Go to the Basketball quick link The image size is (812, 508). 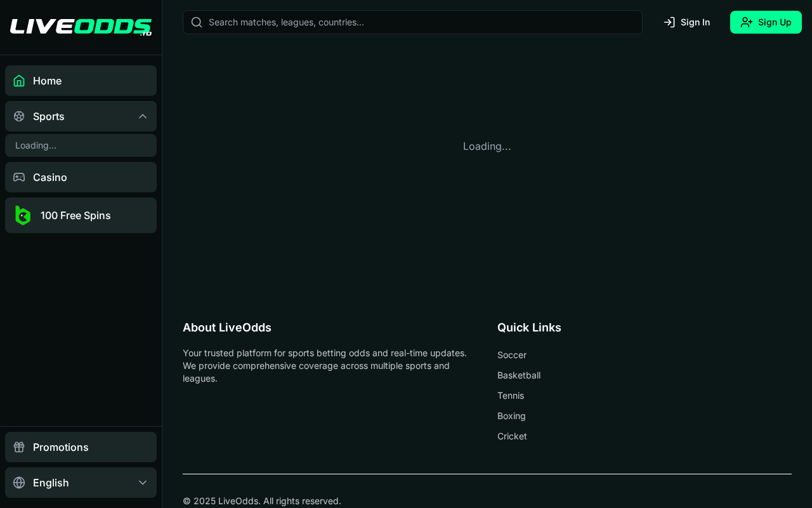click(x=519, y=375)
